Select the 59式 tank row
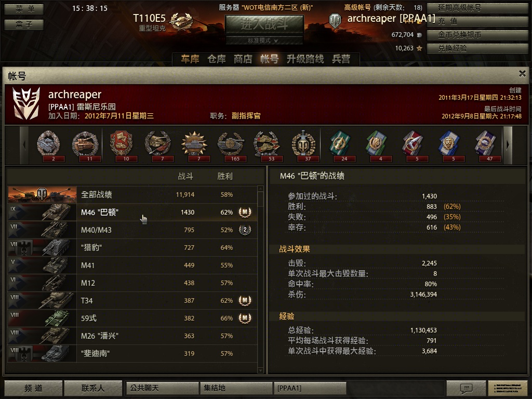532x399 pixels. tap(132, 318)
